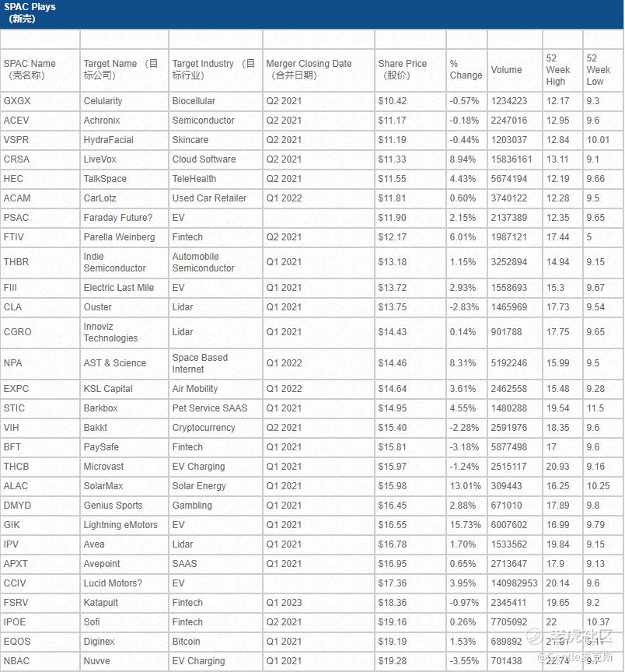Screen dimensions: 625x672
Task: Click the AST & Science target name
Action: [x=115, y=363]
